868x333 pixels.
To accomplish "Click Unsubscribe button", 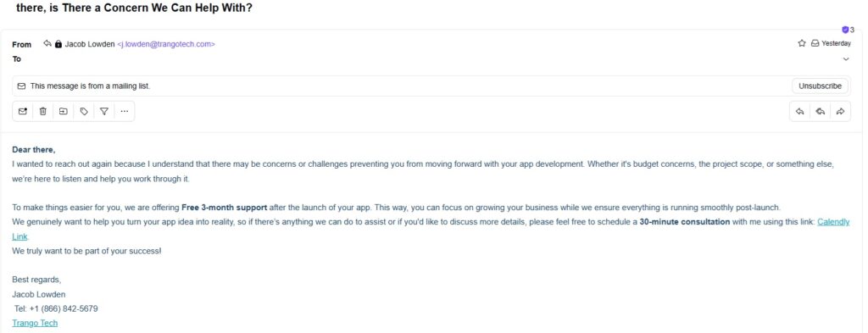I will 820,86.
